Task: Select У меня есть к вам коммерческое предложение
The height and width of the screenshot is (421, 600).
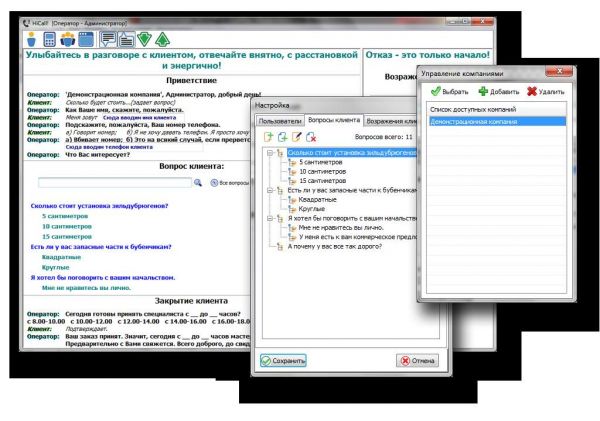Action: 358,237
